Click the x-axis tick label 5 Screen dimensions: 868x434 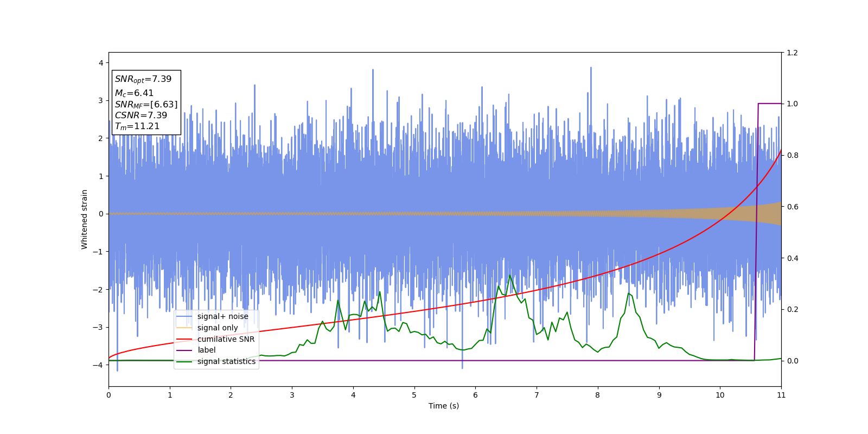point(414,395)
